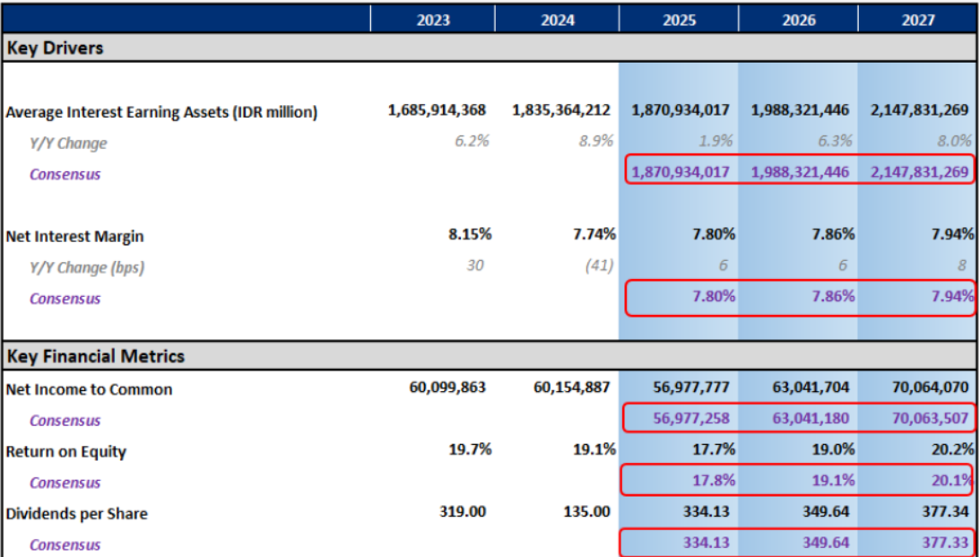Click the 2023 Net Interest Margin value 8.15%
980x557 pixels.
click(470, 234)
